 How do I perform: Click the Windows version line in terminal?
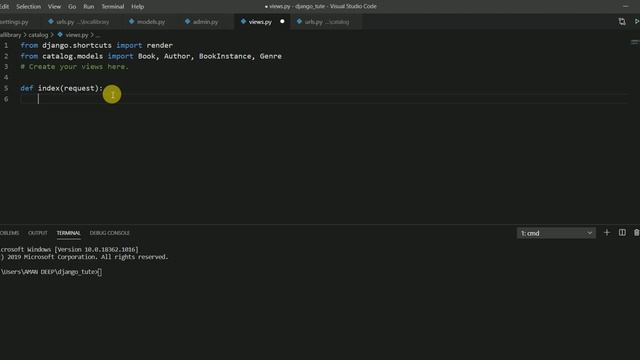click(x=69, y=249)
